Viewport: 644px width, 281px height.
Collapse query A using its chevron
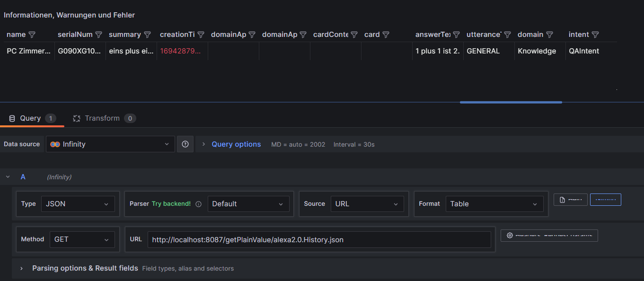tap(8, 177)
